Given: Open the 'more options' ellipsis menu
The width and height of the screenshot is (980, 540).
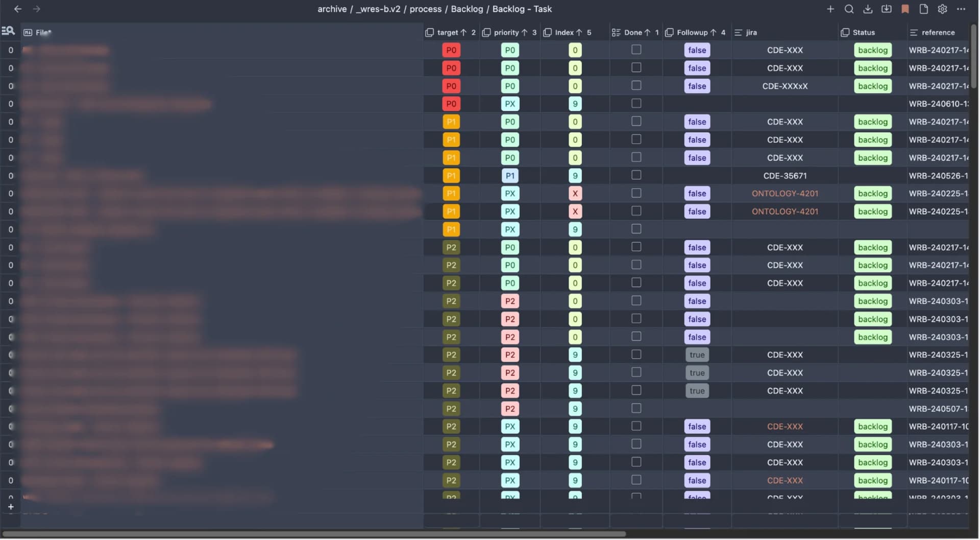Looking at the screenshot, I should coord(962,9).
